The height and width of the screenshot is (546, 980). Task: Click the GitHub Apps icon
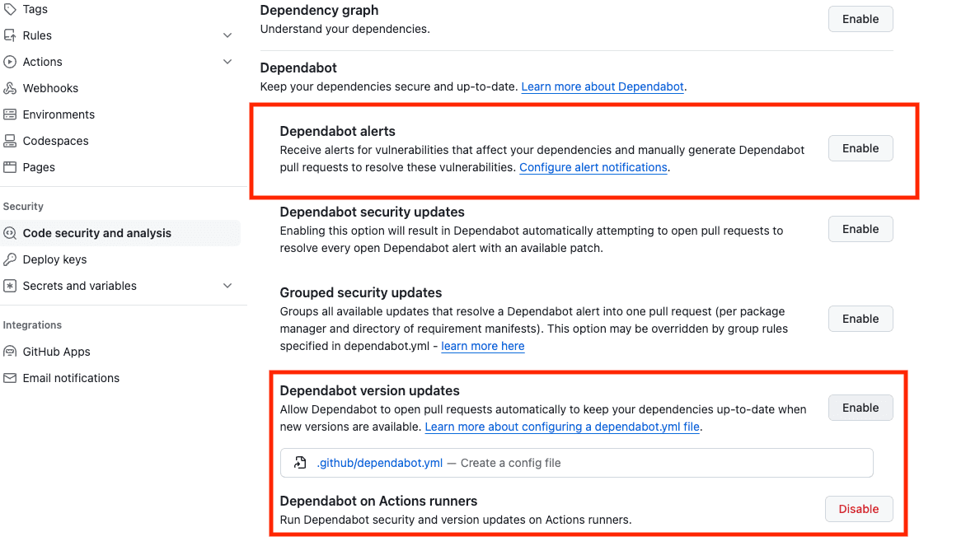(10, 352)
